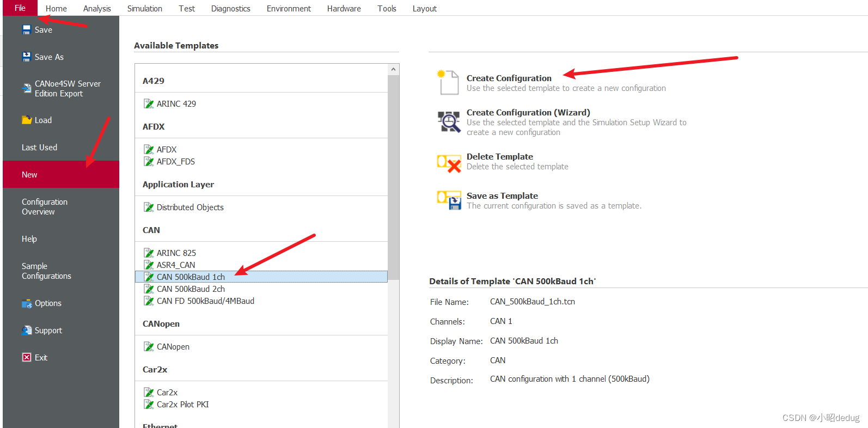This screenshot has height=428, width=868.
Task: Open the Simulation ribbon tab
Action: (x=145, y=9)
